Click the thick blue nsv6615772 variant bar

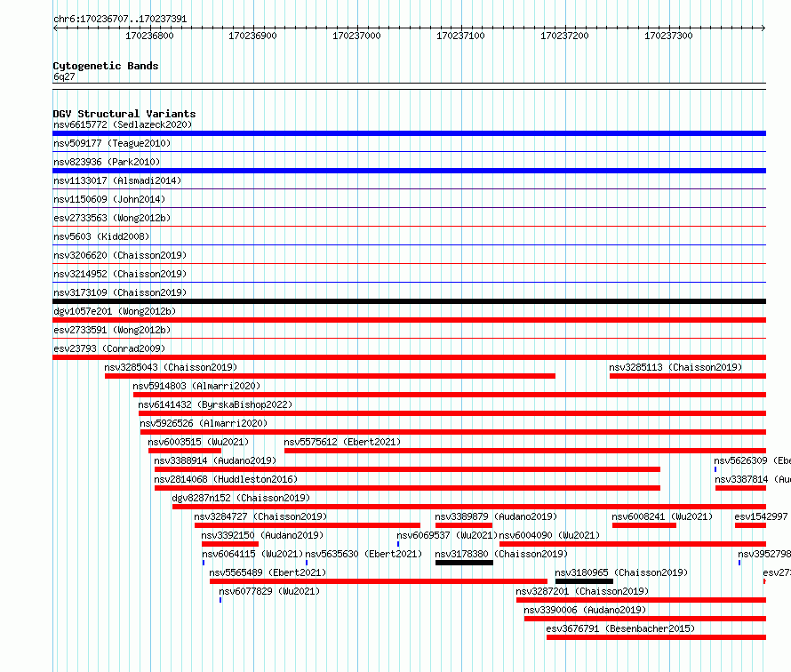pyautogui.click(x=409, y=133)
